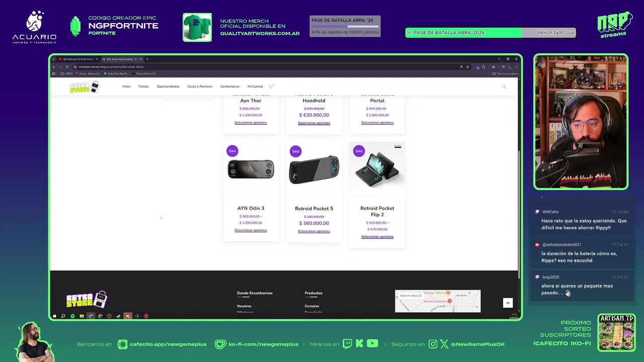Click Seleccionar opciones under the $ 855.000,00 console

(377, 123)
